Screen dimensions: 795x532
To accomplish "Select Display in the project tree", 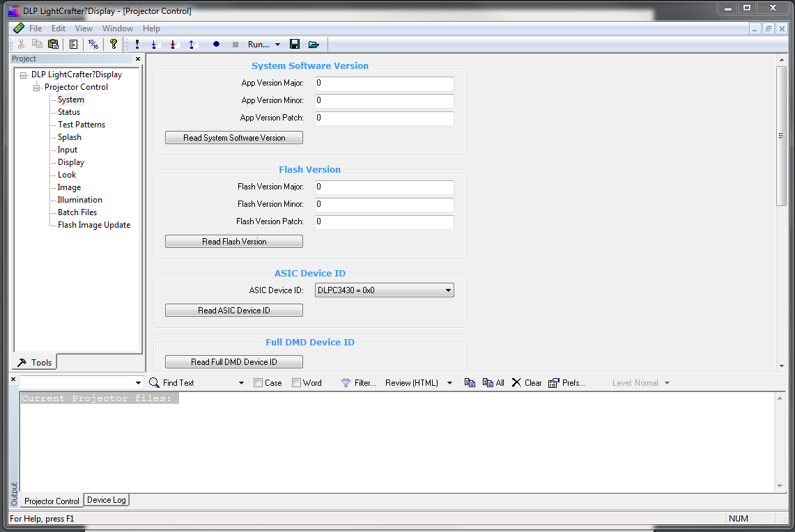I will 71,162.
